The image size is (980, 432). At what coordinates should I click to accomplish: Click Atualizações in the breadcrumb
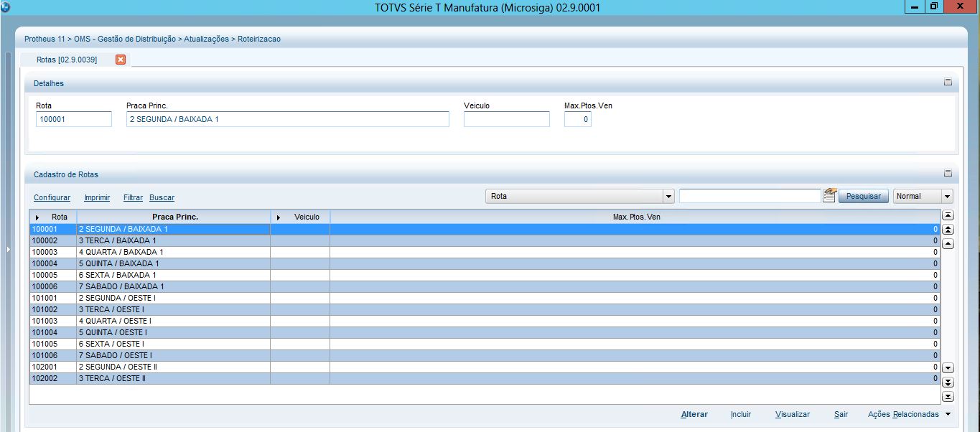pos(207,39)
